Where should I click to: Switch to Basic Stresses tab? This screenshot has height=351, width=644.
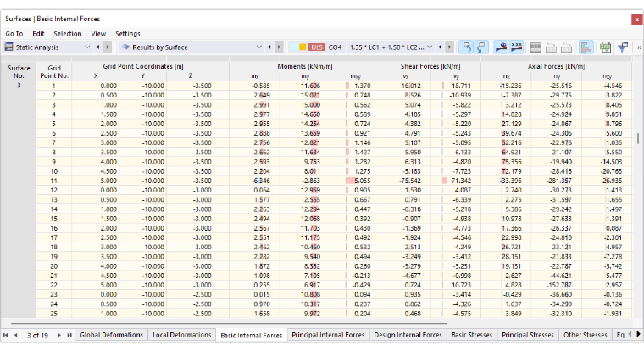click(471, 335)
